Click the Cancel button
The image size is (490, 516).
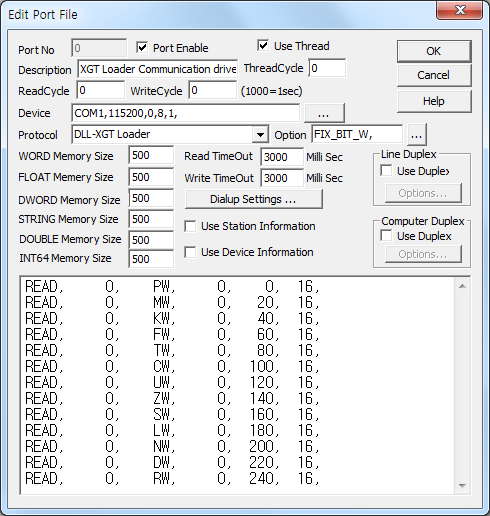click(434, 75)
